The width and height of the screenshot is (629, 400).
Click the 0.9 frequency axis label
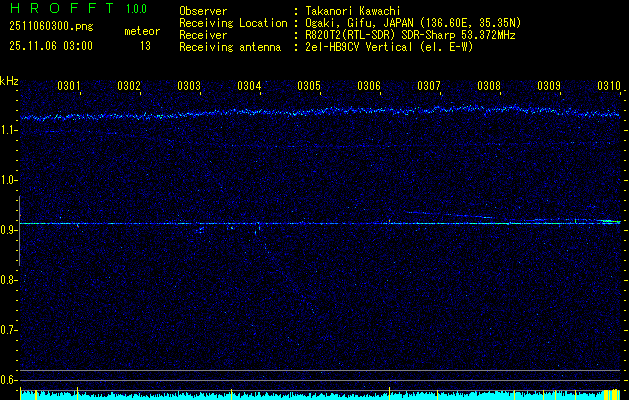(x=9, y=230)
